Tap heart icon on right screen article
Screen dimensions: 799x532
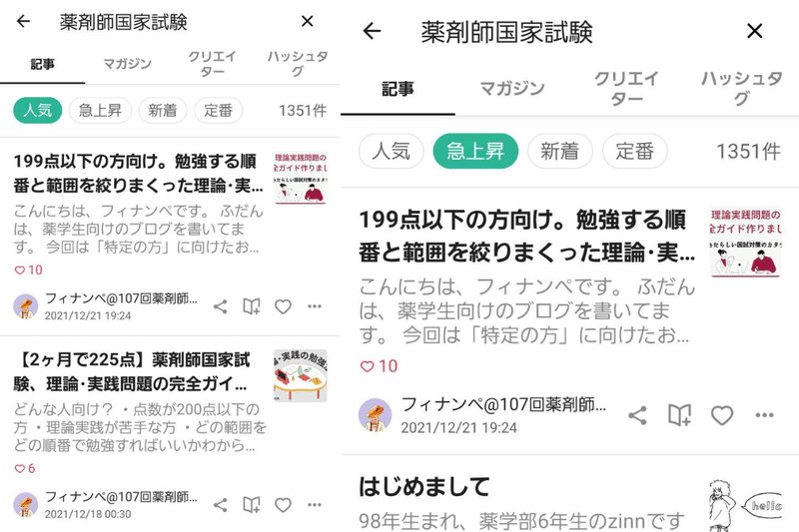tap(721, 415)
